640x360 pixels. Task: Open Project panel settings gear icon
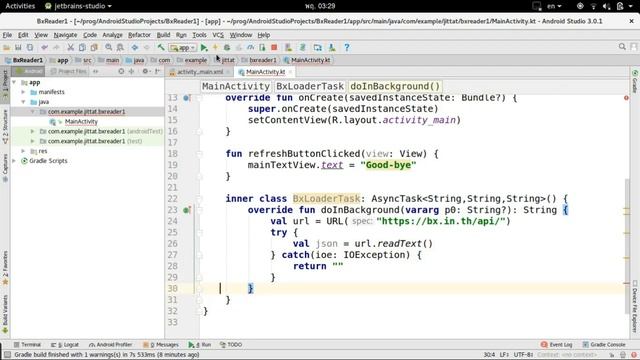click(x=145, y=71)
